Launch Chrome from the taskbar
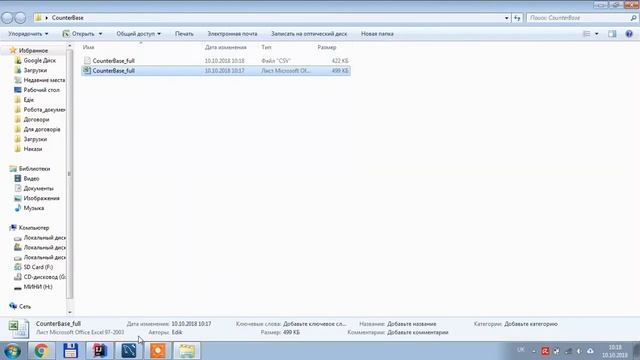The height and width of the screenshot is (360, 640). [41, 351]
